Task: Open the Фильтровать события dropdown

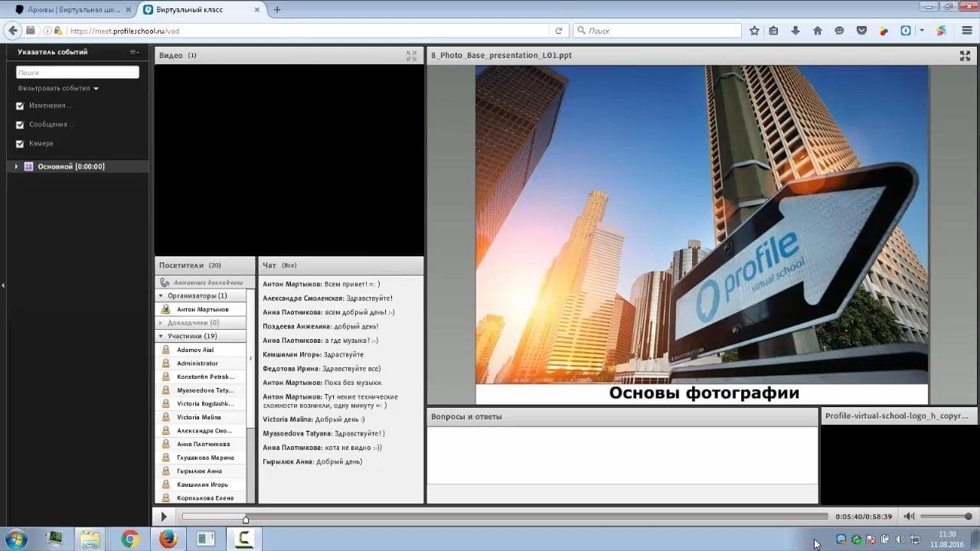Action: pos(59,89)
